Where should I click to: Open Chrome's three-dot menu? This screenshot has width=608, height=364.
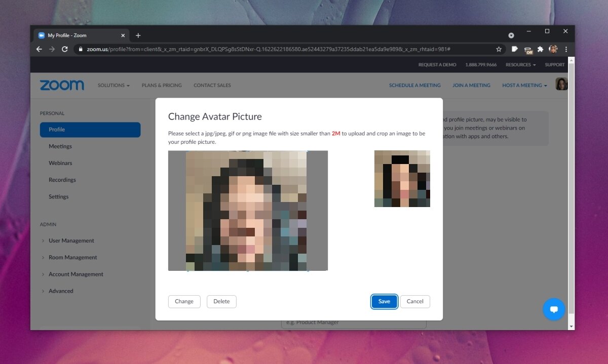pyautogui.click(x=566, y=49)
